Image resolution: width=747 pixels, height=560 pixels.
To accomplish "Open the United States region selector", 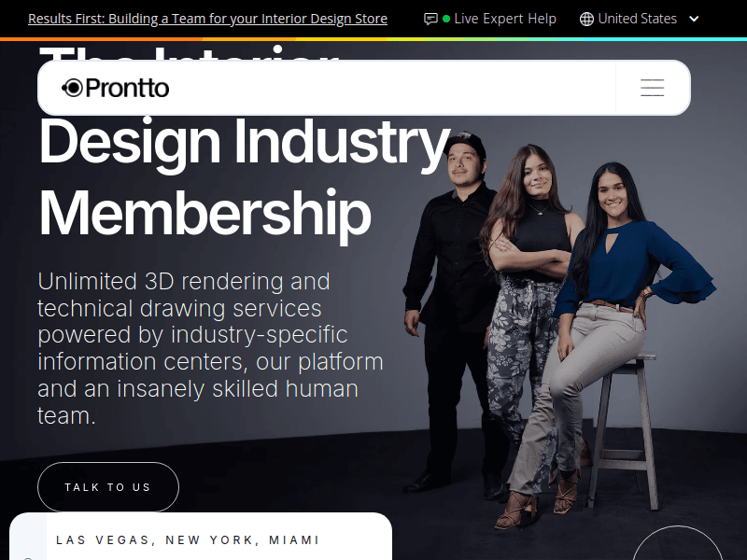I will click(x=639, y=19).
